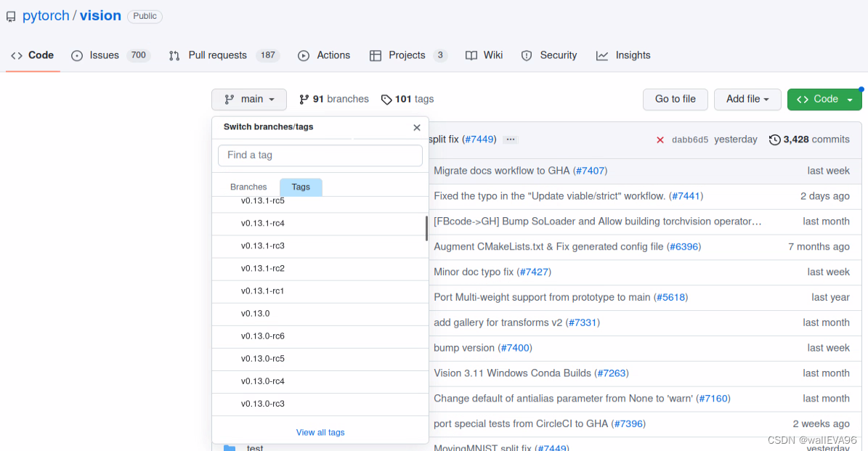This screenshot has width=868, height=451.
Task: Open pull request #7407 link
Action: pyautogui.click(x=590, y=171)
